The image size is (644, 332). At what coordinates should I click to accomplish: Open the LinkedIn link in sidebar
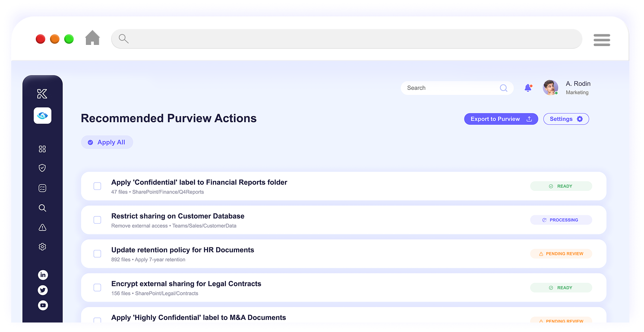click(x=43, y=275)
